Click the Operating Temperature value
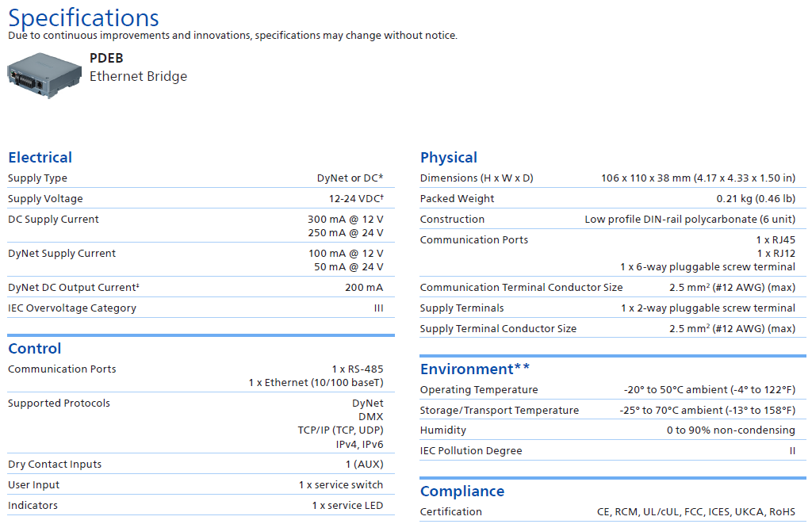This screenshot has width=812, height=524. pyautogui.click(x=709, y=390)
